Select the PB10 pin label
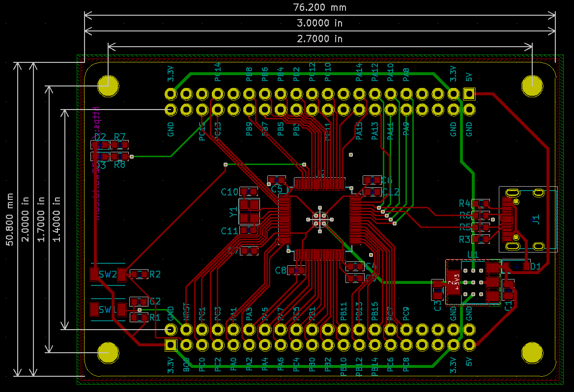Screen dimensions: 574x392 344,366
